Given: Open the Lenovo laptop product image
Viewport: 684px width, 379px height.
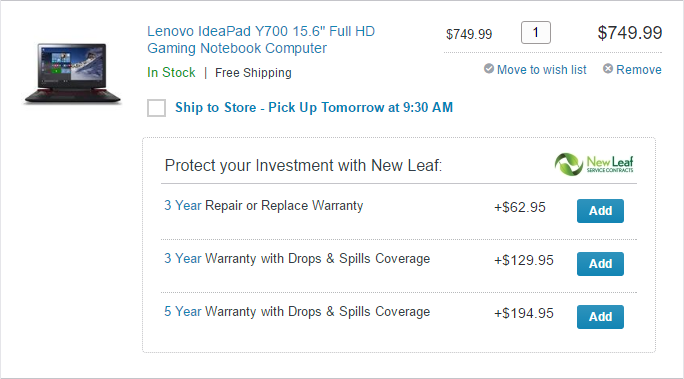Looking at the screenshot, I should (x=72, y=73).
